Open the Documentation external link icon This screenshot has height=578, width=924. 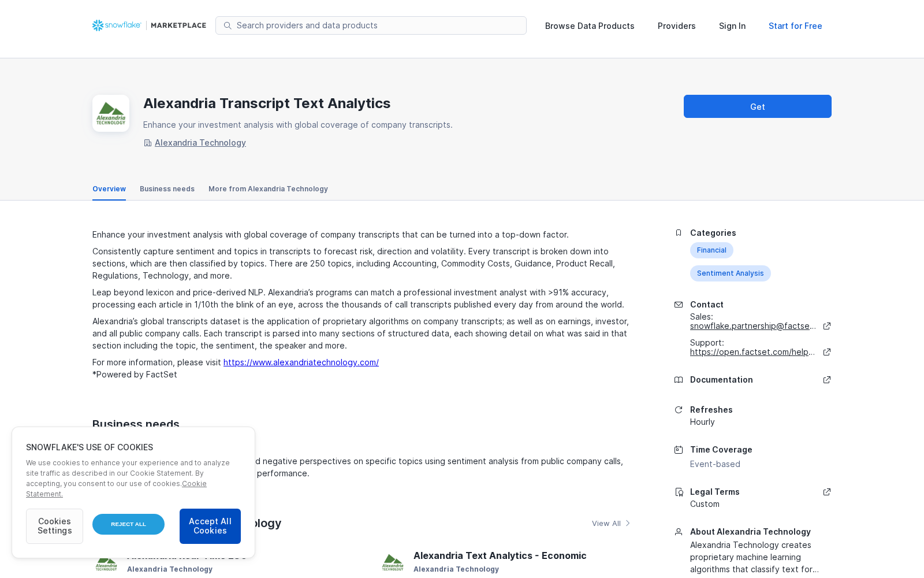[x=827, y=380]
